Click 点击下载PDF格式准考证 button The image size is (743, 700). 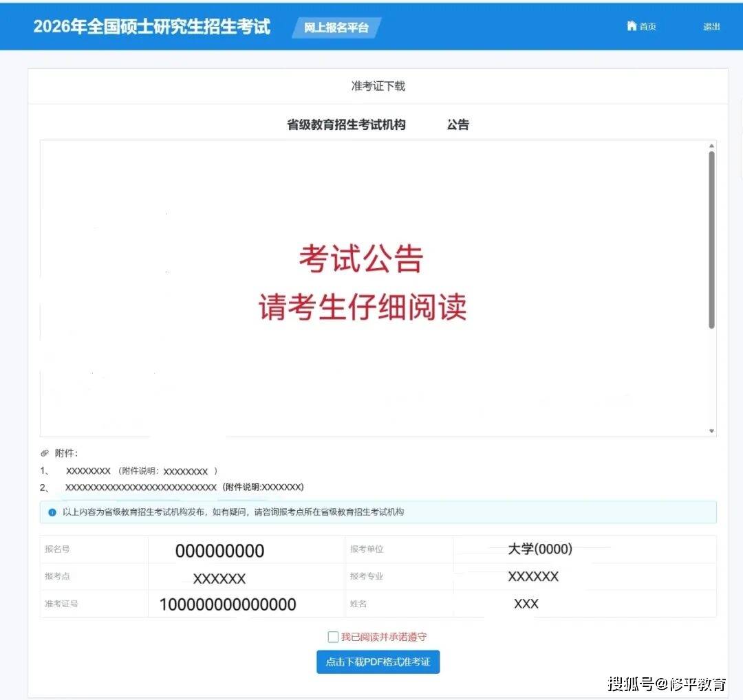(378, 661)
